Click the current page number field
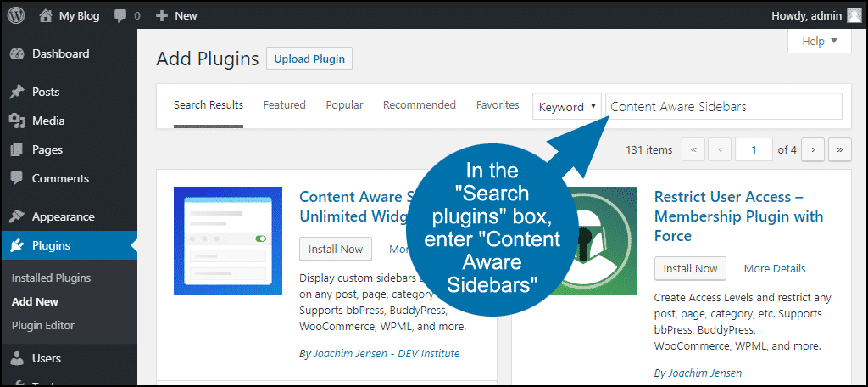The height and width of the screenshot is (387, 868). point(754,149)
